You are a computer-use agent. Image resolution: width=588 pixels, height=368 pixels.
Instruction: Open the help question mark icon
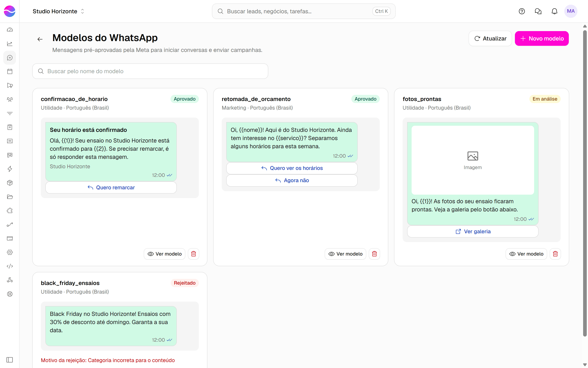[522, 11]
